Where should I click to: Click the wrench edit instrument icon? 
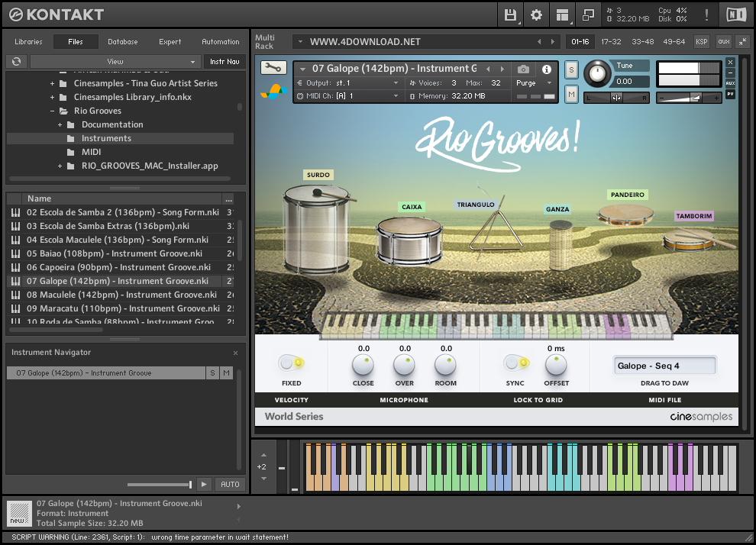(x=273, y=68)
